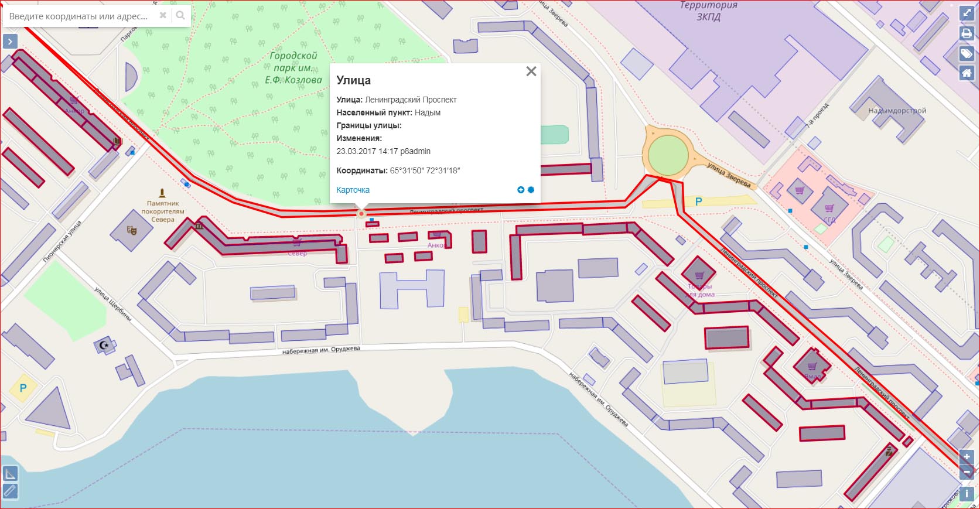The width and height of the screenshot is (980, 509).
Task: Click the parking P sign near roundabout
Action: point(698,201)
